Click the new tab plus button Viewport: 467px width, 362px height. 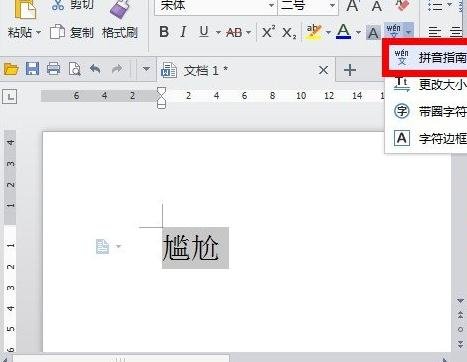pyautogui.click(x=350, y=70)
